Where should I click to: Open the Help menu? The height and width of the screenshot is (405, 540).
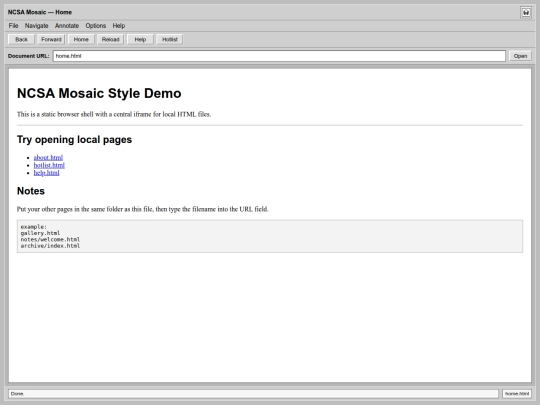coord(119,26)
